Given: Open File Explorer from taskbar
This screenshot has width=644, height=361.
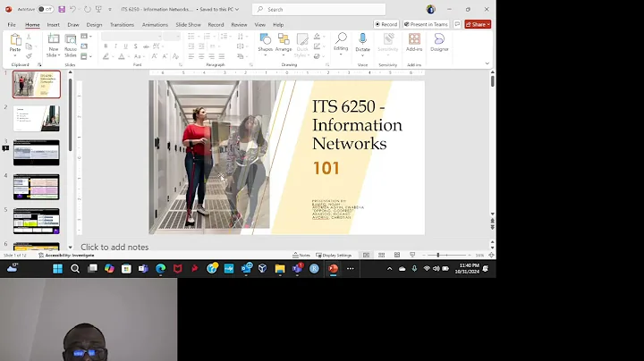Looking at the screenshot, I should (x=280, y=269).
